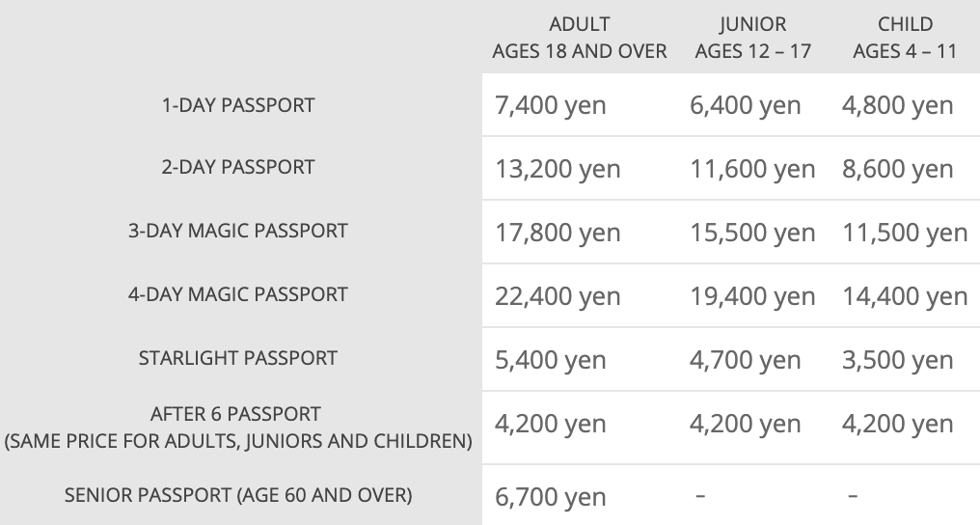This screenshot has width=980, height=525.
Task: Select the Starlight Passport row label
Action: (238, 358)
